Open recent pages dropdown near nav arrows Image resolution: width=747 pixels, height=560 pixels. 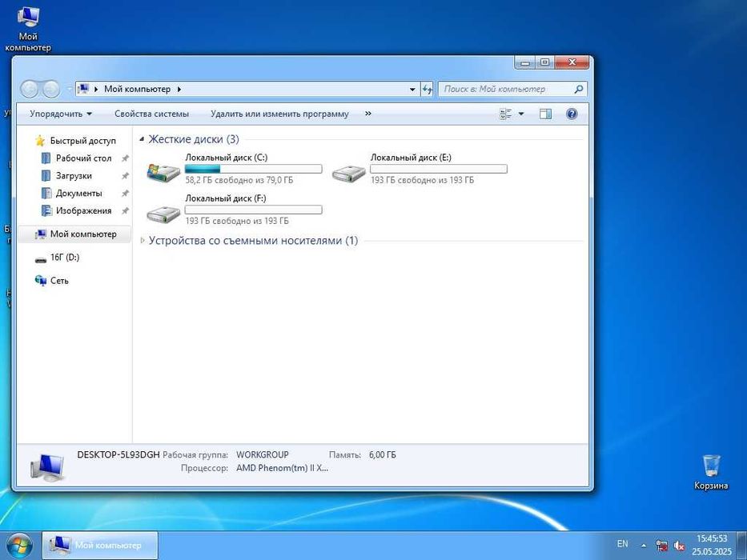pos(69,89)
